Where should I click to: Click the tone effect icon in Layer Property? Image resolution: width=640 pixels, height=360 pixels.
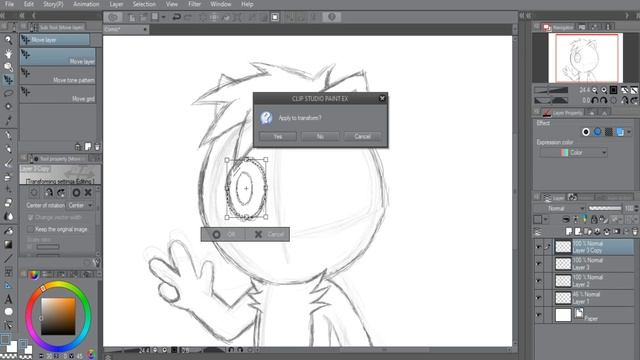tap(609, 132)
